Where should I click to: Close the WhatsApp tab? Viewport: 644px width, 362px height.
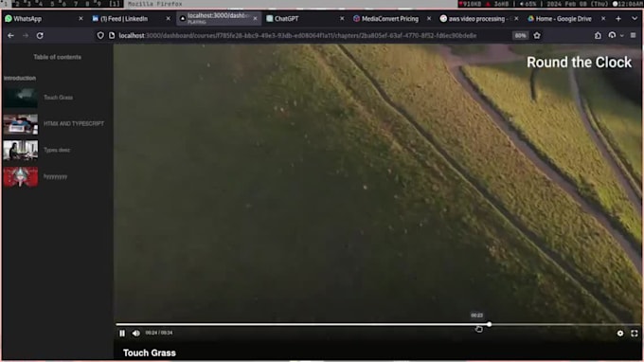[x=80, y=19]
